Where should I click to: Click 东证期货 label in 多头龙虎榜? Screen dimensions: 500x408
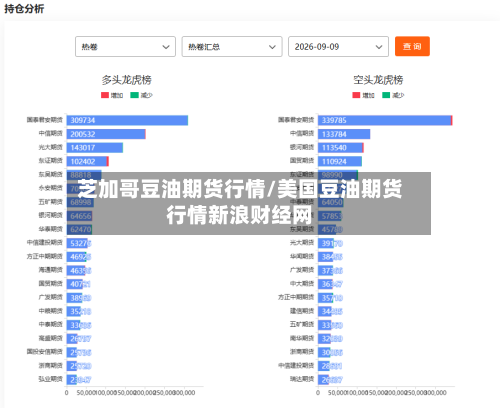click(x=51, y=161)
